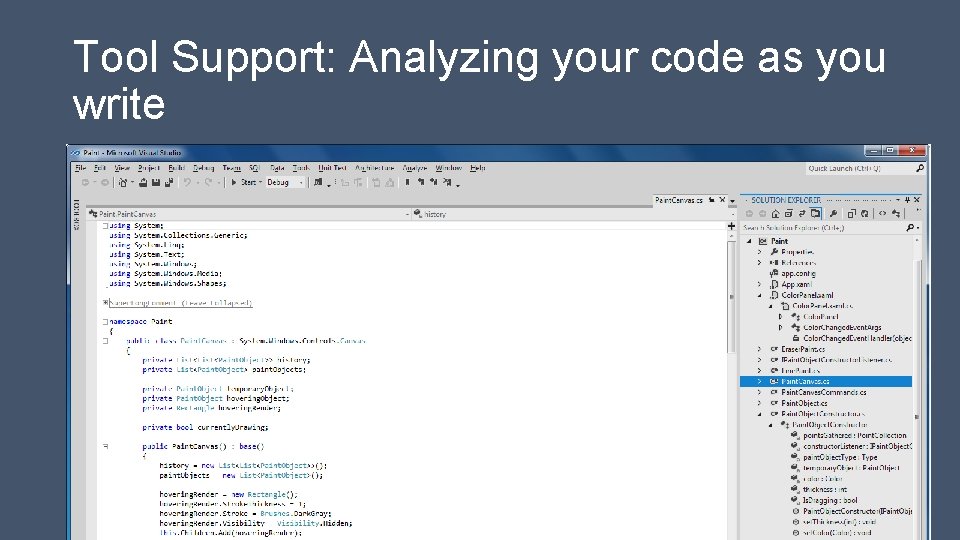This screenshot has width=960, height=540.
Task: Collapse the PaintCanvas constructor code block
Action: click(x=105, y=446)
